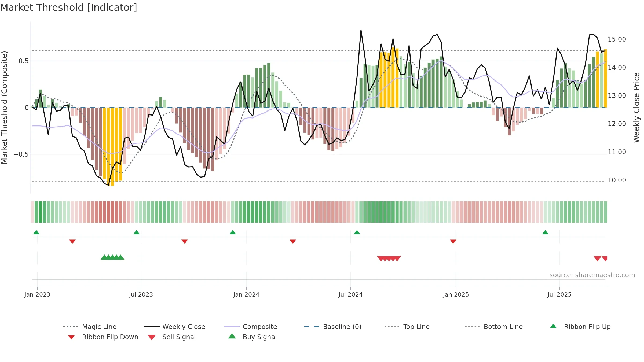The width and height of the screenshot is (644, 362).
Task: Toggle the Ribbon Flip Up legend entry
Action: 580,327
